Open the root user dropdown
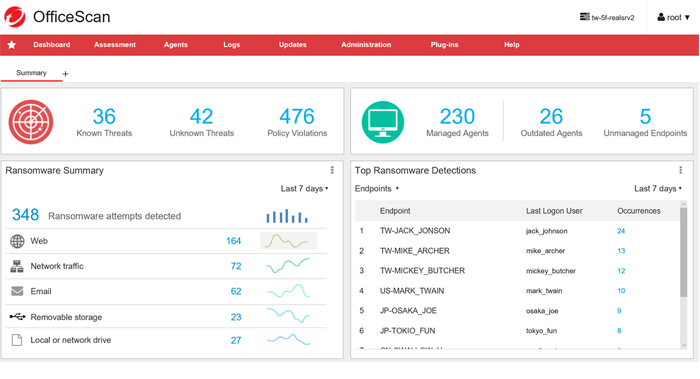Image resolution: width=700 pixels, height=379 pixels. point(673,17)
